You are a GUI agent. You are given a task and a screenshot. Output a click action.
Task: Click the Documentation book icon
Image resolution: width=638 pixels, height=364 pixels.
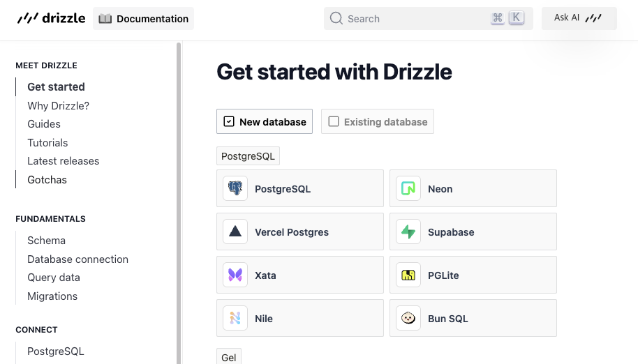coord(105,19)
